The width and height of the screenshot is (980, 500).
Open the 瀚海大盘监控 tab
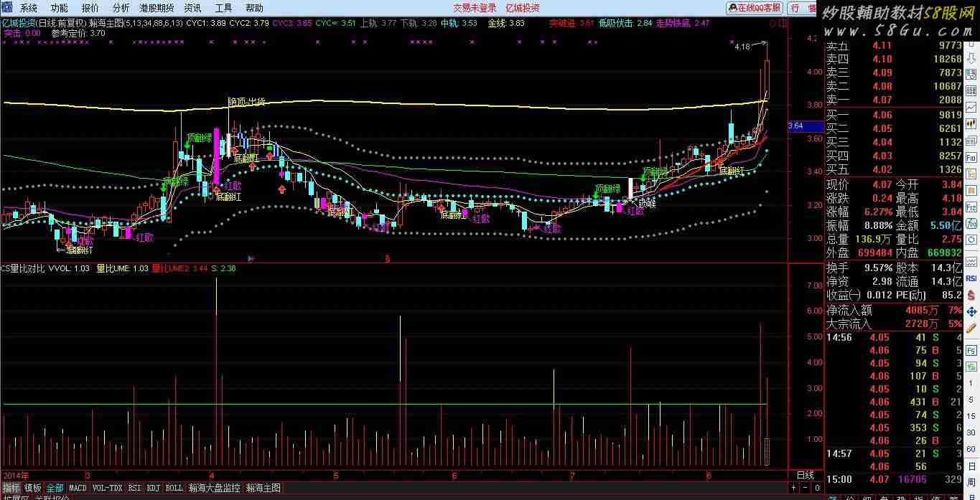click(x=214, y=488)
